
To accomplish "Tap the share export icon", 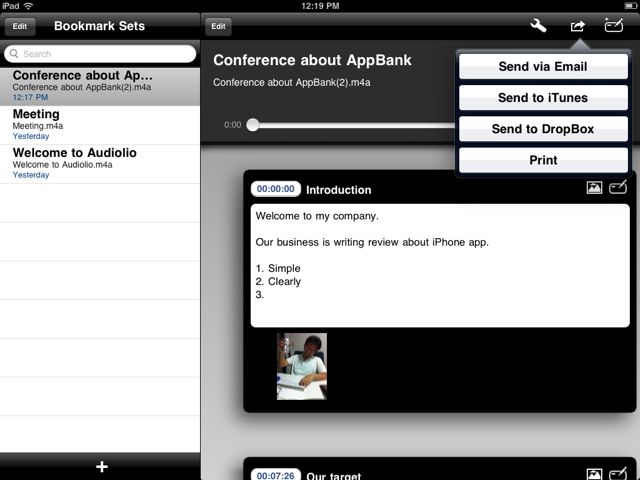I will (x=578, y=26).
